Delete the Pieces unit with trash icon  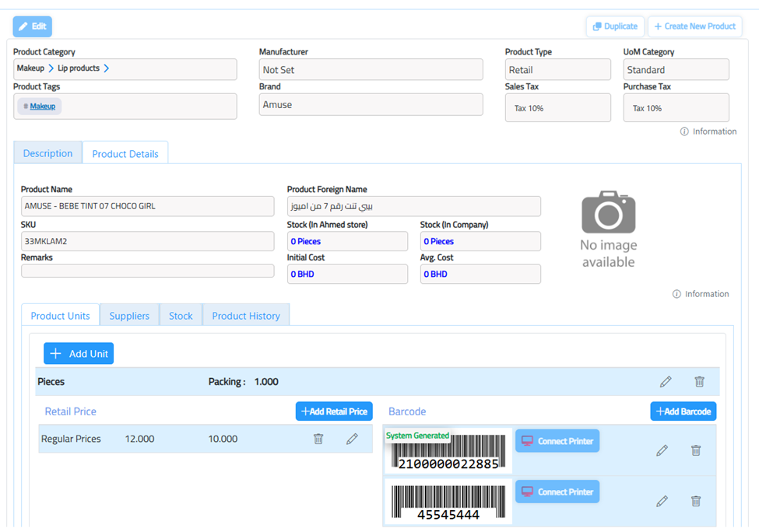coord(699,382)
